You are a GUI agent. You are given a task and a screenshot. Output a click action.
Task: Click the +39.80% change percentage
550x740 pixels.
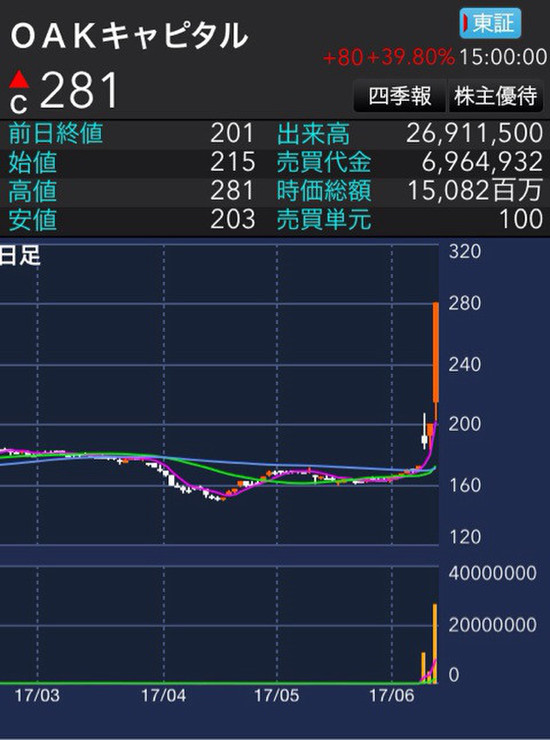410,57
